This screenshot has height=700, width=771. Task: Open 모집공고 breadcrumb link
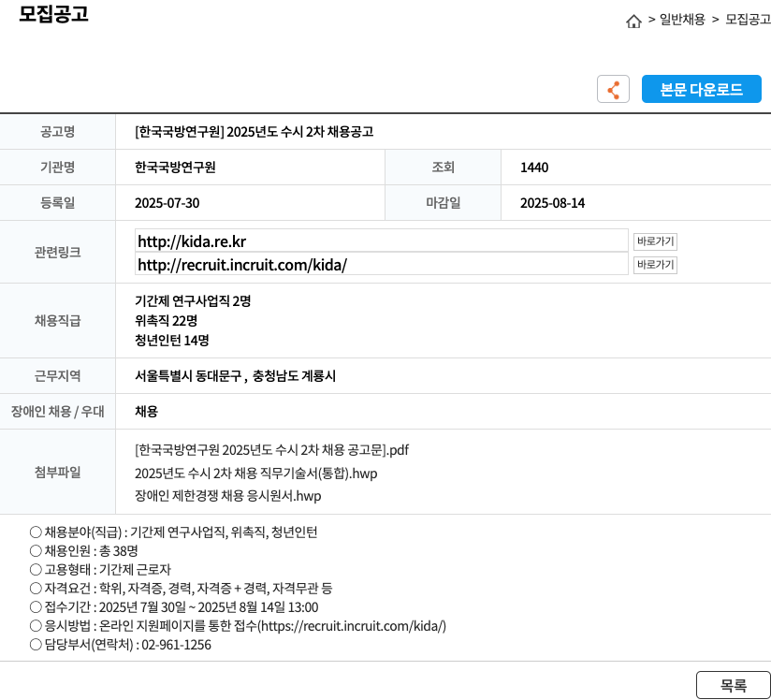click(748, 20)
